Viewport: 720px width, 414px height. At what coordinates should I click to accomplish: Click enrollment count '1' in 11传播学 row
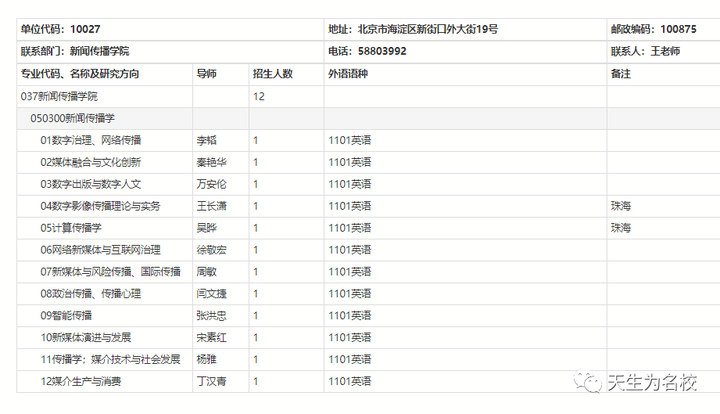click(x=256, y=359)
